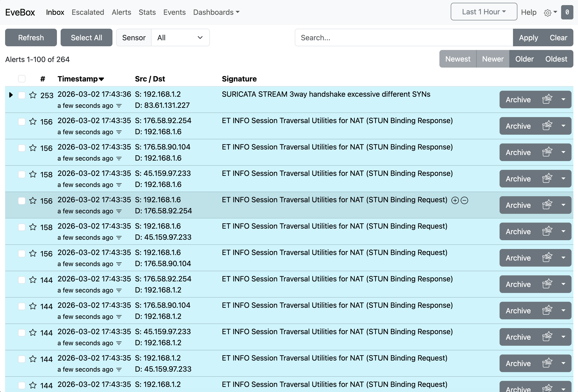Star the alert from source 45.159.97.233 to 192.168.1.6

[33, 174]
